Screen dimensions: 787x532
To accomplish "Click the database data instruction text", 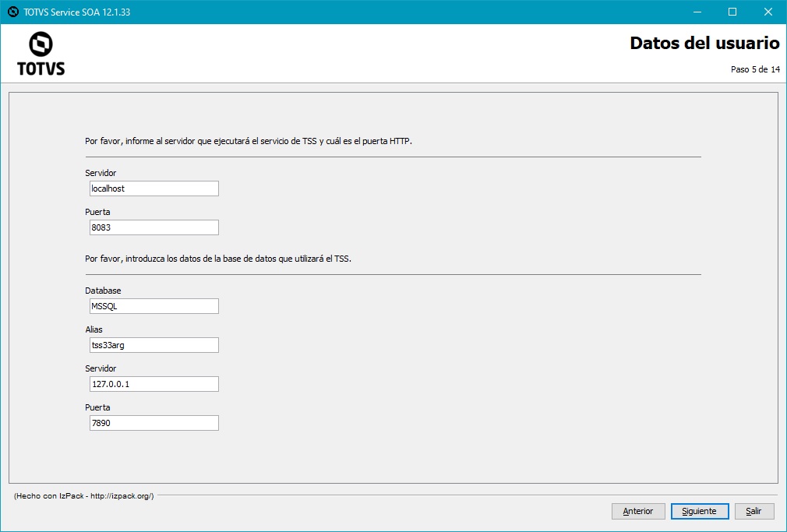I will 218,259.
